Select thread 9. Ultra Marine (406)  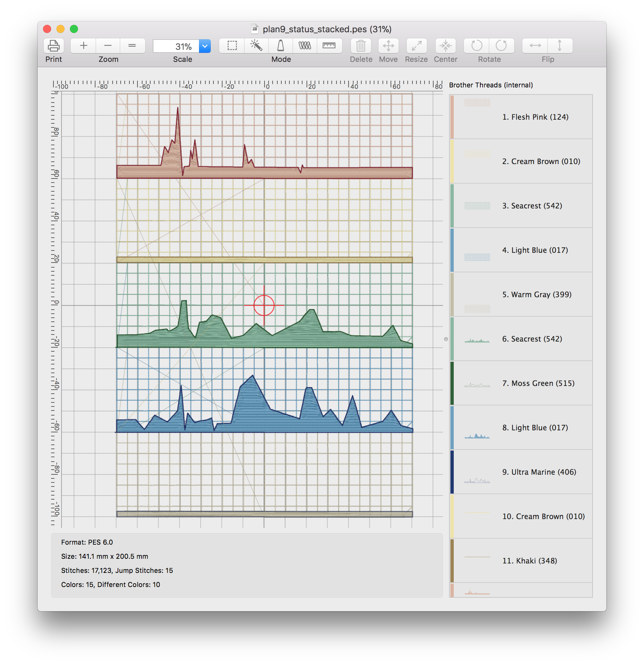point(521,472)
